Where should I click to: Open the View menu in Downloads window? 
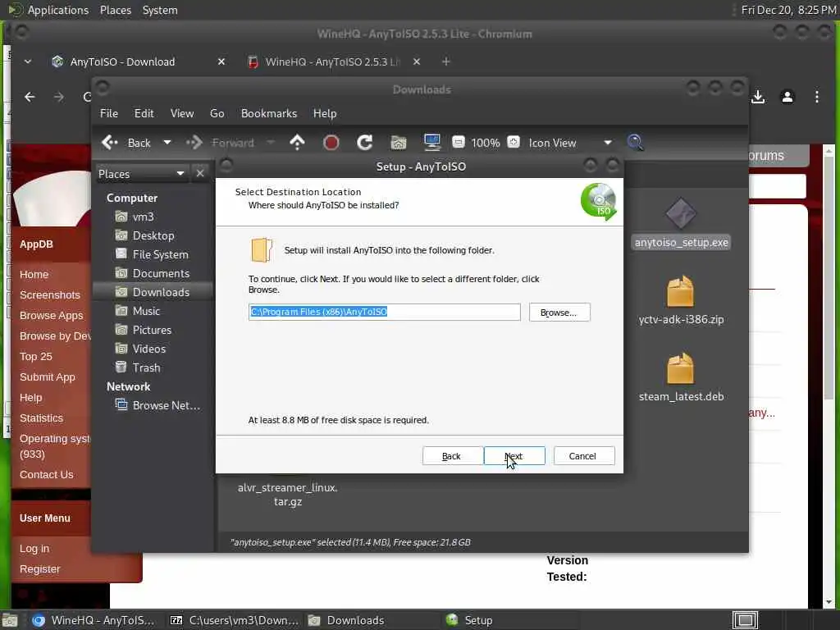click(x=182, y=113)
